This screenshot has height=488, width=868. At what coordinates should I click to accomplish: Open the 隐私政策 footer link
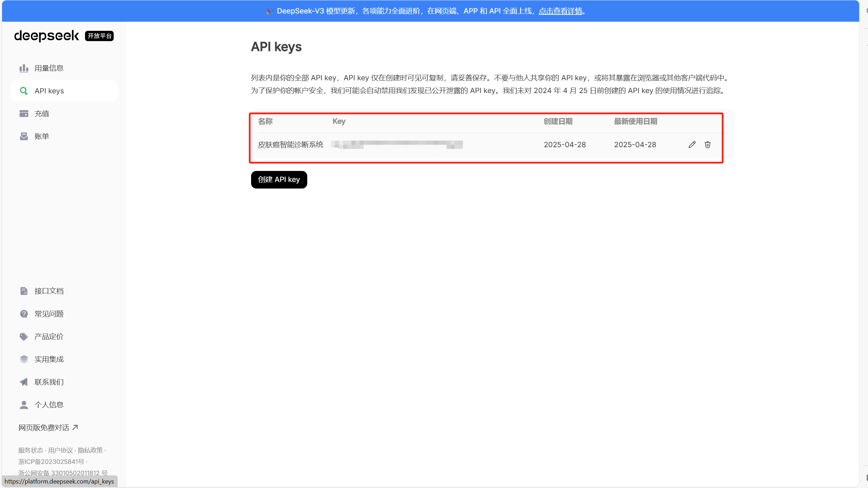pyautogui.click(x=90, y=450)
